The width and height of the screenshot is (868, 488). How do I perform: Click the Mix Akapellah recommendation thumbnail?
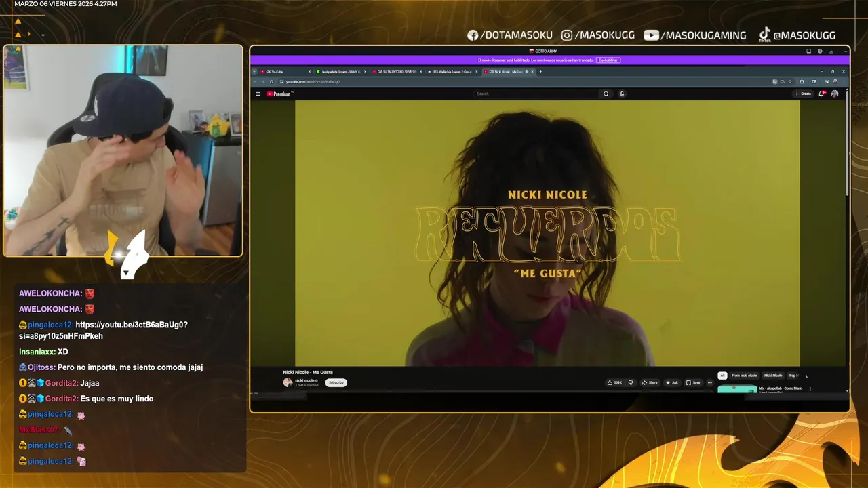point(737,389)
